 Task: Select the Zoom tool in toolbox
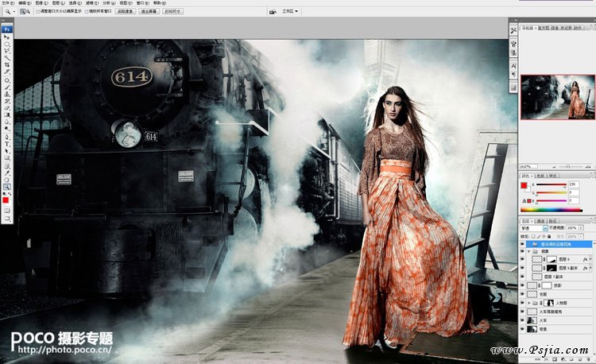coord(7,186)
